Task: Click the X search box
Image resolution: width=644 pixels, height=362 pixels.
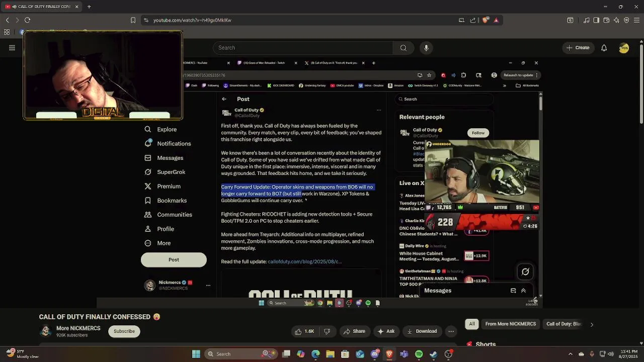Action: coord(444,99)
